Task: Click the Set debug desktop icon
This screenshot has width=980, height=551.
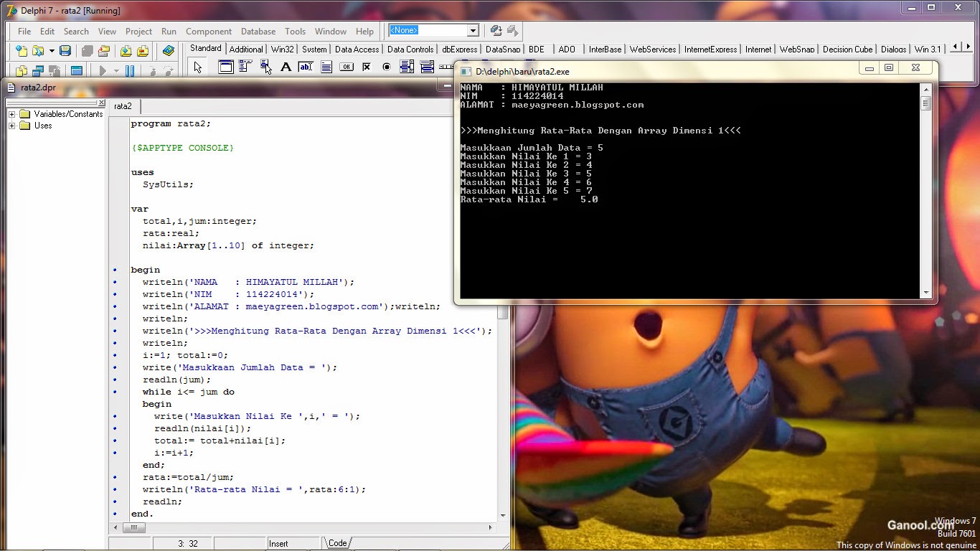Action: (512, 30)
